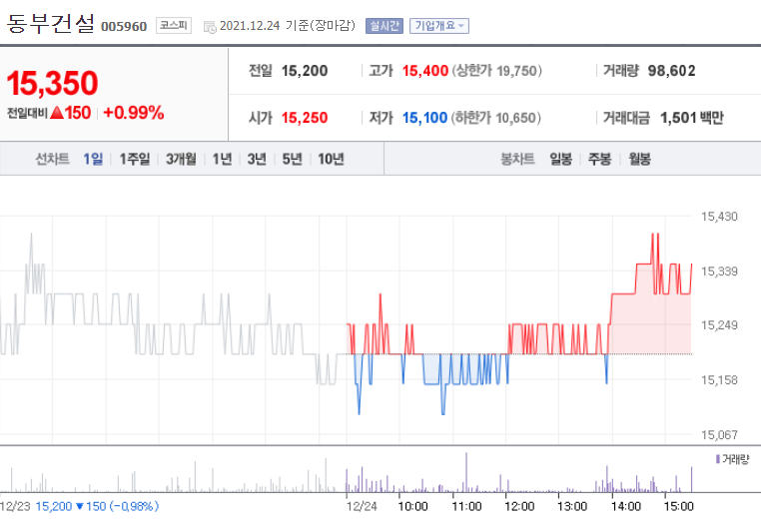Click the 11:00 time axis marker

tap(466, 506)
